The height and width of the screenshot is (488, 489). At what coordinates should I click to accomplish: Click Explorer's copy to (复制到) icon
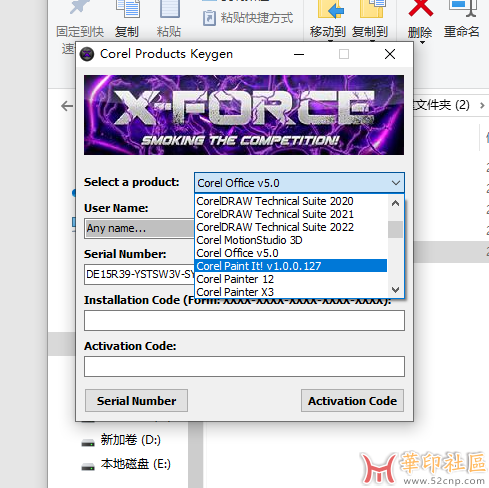coord(372,9)
